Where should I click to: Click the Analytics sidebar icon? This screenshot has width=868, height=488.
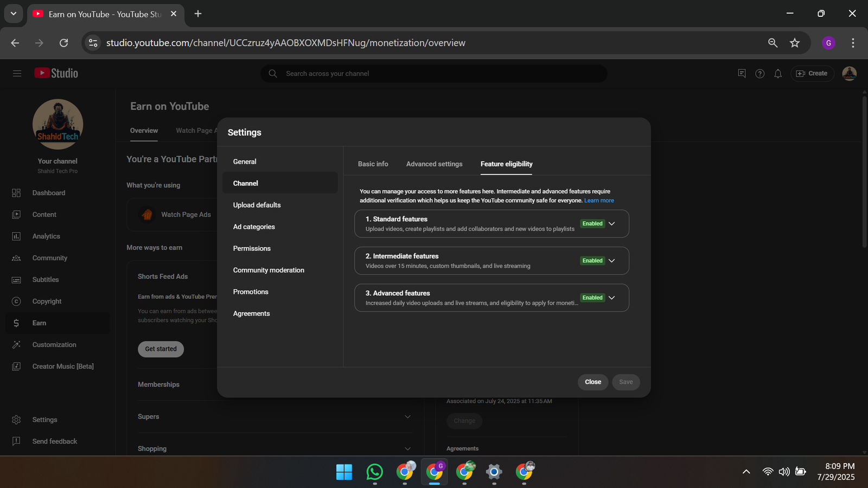click(16, 236)
